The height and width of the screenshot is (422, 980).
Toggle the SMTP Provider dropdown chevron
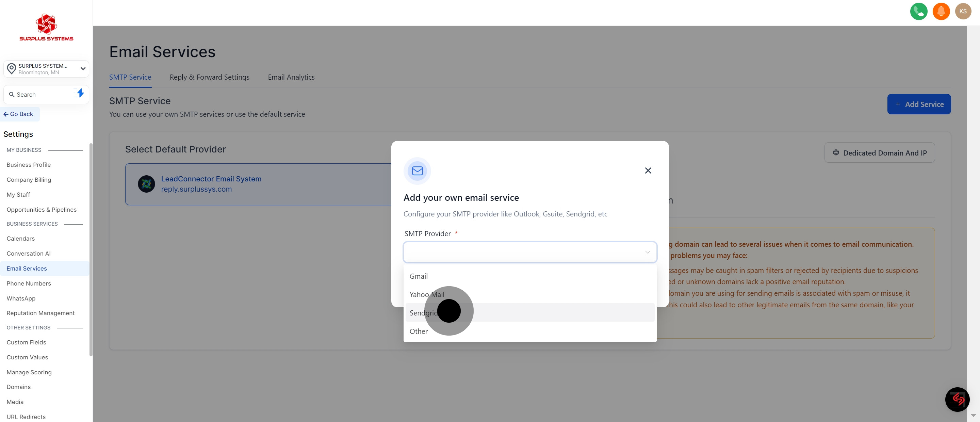pyautogui.click(x=647, y=252)
